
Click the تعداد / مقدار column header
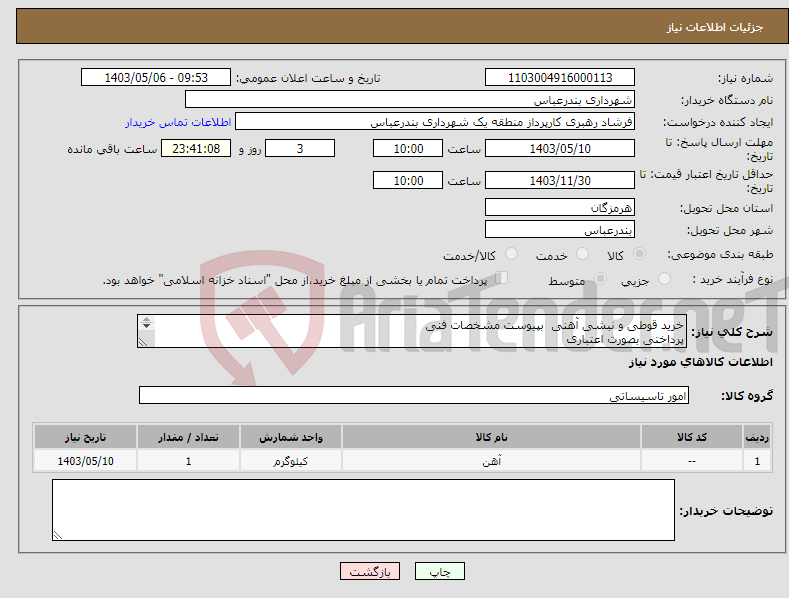click(188, 437)
